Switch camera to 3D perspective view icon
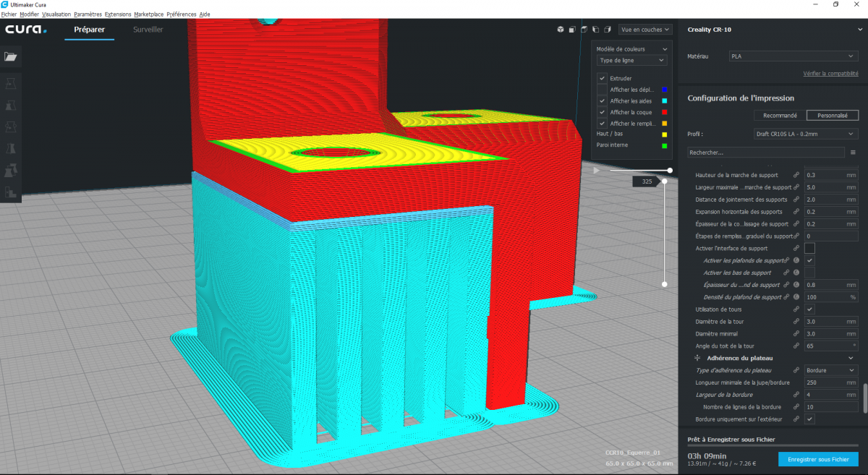Screen dimensions: 868x475 point(560,30)
